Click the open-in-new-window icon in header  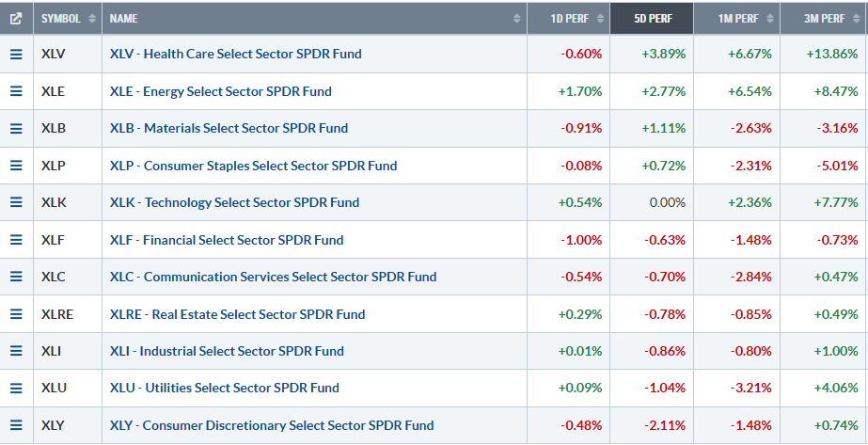pos(15,18)
